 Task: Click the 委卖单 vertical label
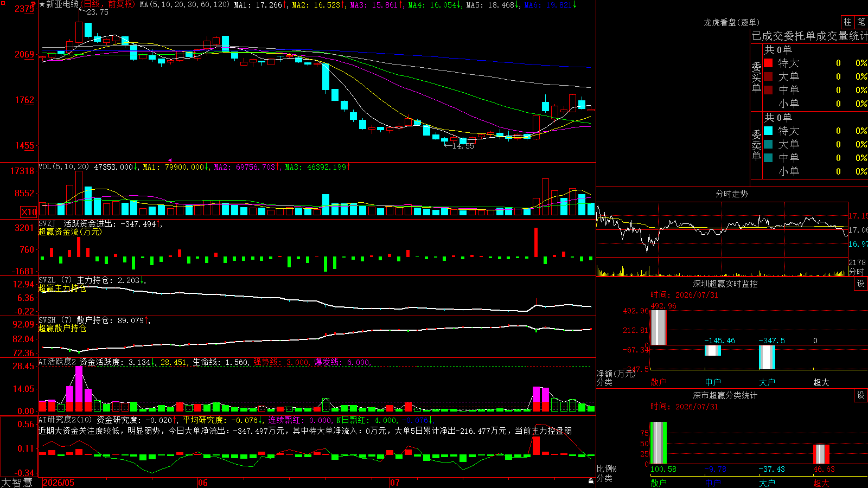(756, 145)
